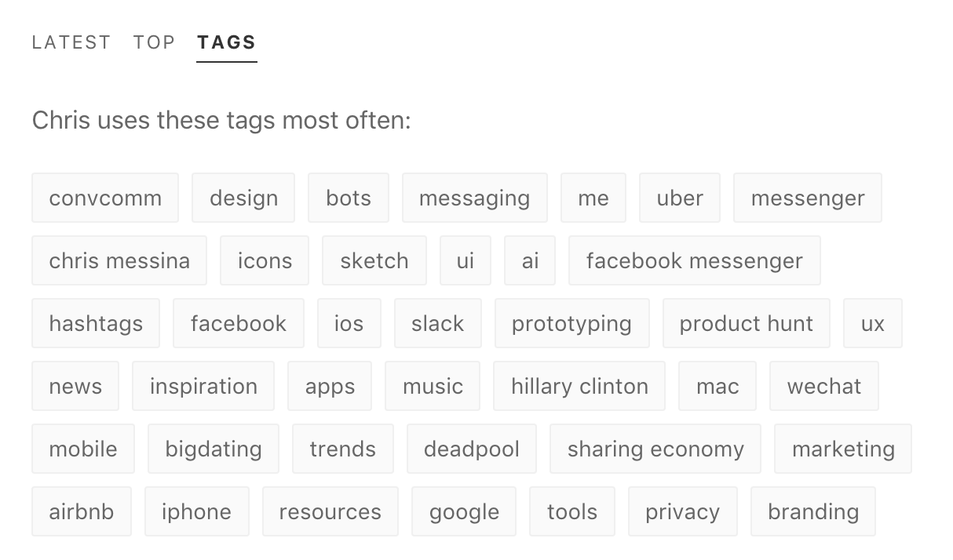Open the privacy tag
The image size is (953, 560).
point(682,511)
